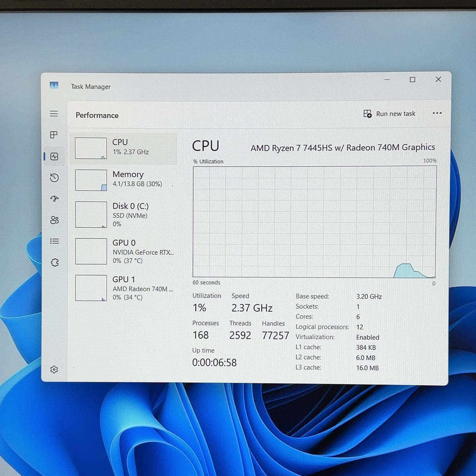Click the L3 cache 16.0 MB value
Viewport: 476px width, 476px height.
(x=367, y=368)
